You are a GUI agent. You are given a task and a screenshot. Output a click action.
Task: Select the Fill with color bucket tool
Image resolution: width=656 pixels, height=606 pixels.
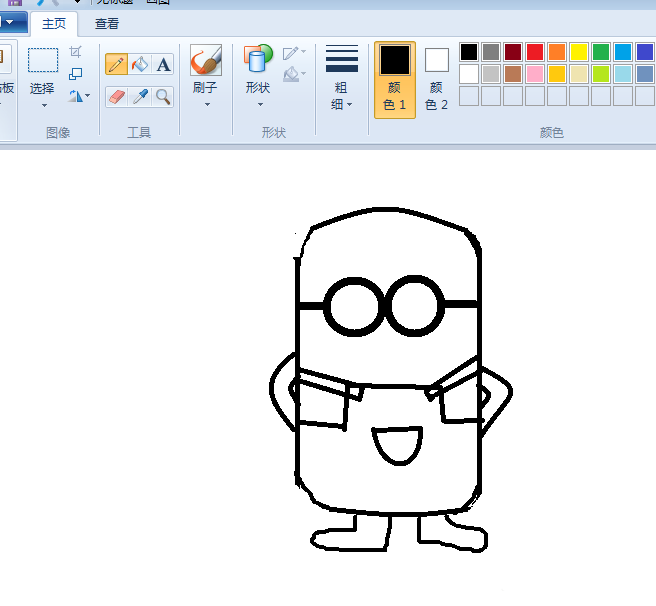tap(140, 64)
